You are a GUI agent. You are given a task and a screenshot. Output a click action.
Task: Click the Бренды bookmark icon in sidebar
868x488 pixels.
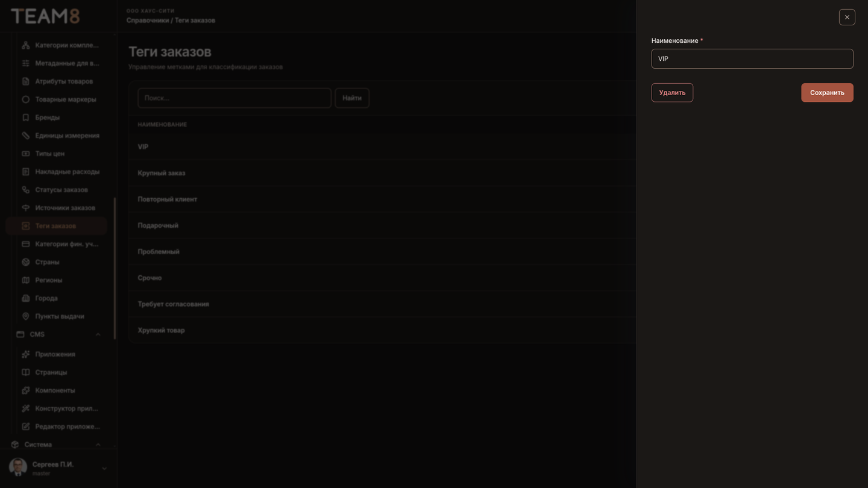click(x=25, y=117)
